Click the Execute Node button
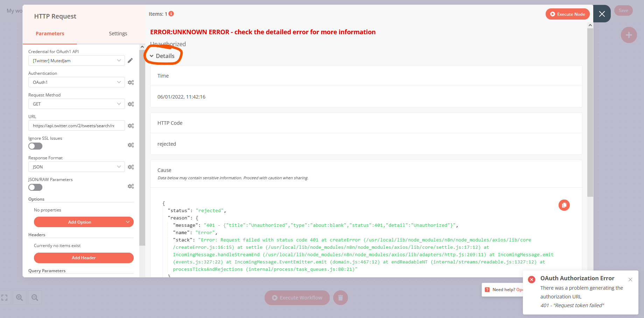Image resolution: width=644 pixels, height=318 pixels. [567, 14]
